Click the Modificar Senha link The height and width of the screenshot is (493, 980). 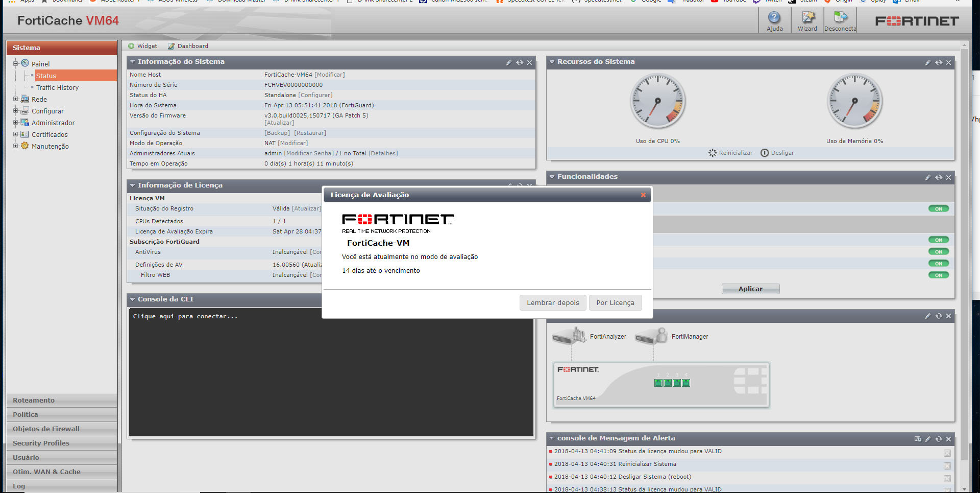(x=309, y=153)
